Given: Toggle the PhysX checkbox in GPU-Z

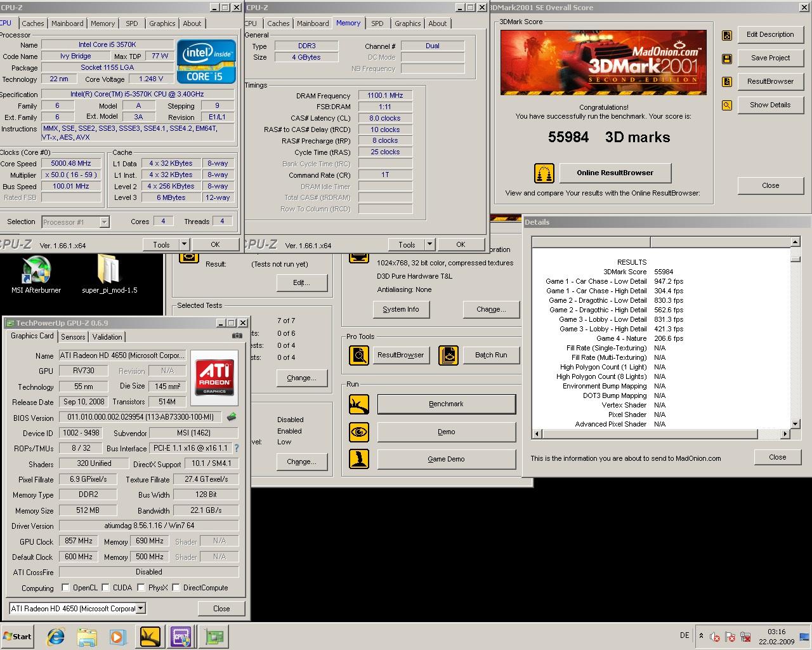Looking at the screenshot, I should coord(141,588).
